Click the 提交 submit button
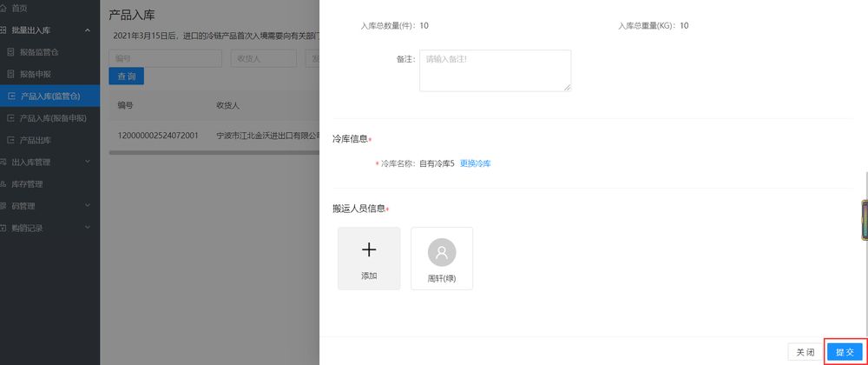 pos(845,352)
